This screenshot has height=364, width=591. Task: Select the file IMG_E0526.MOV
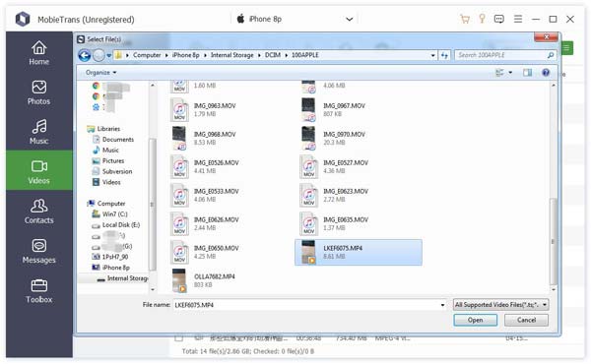(205, 166)
